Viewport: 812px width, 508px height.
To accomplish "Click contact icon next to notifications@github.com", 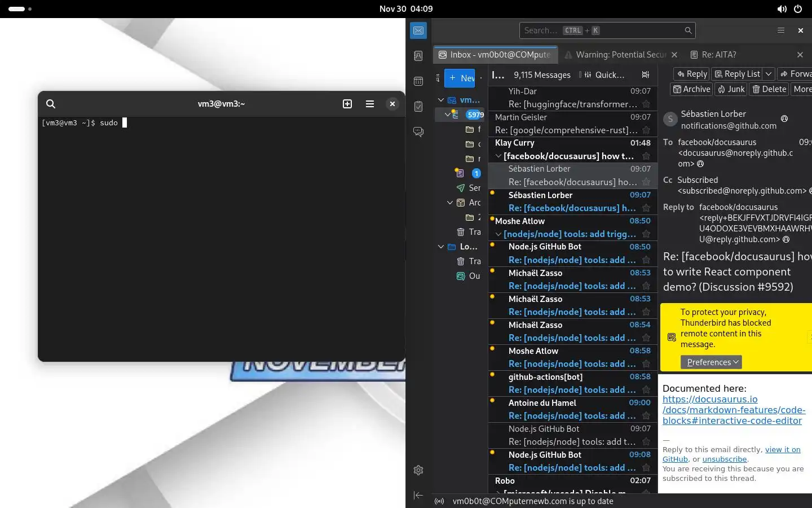I will pyautogui.click(x=784, y=119).
